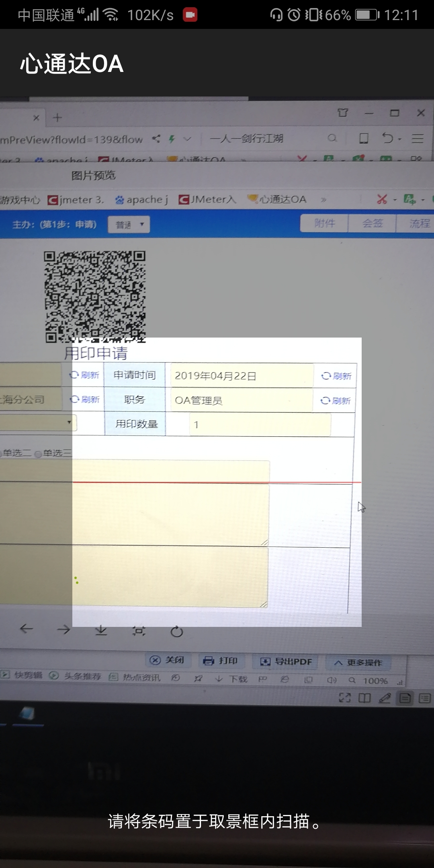Image resolution: width=434 pixels, height=868 pixels.
Task: Switch to the 附件 tab
Action: click(324, 223)
